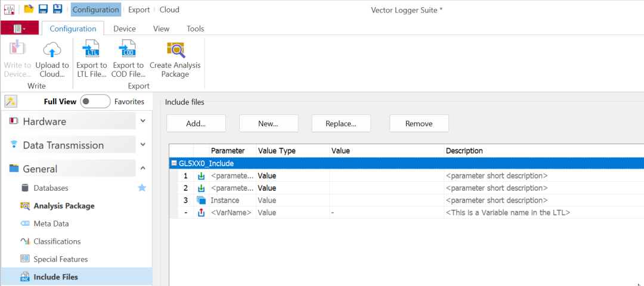Open Special Features in the navigation tree
This screenshot has height=286, width=644.
point(61,259)
